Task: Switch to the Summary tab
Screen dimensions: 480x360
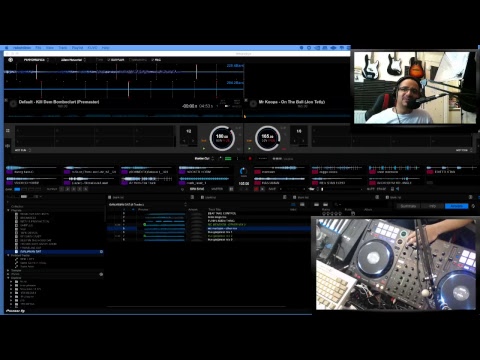Action: 408,206
